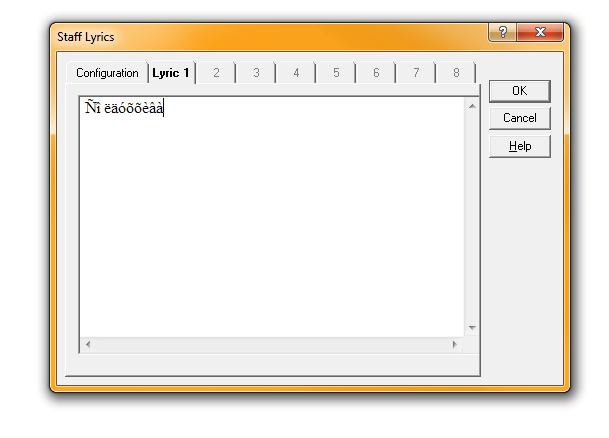This screenshot has height=438, width=609.
Task: Click the Cancel button
Action: point(520,118)
